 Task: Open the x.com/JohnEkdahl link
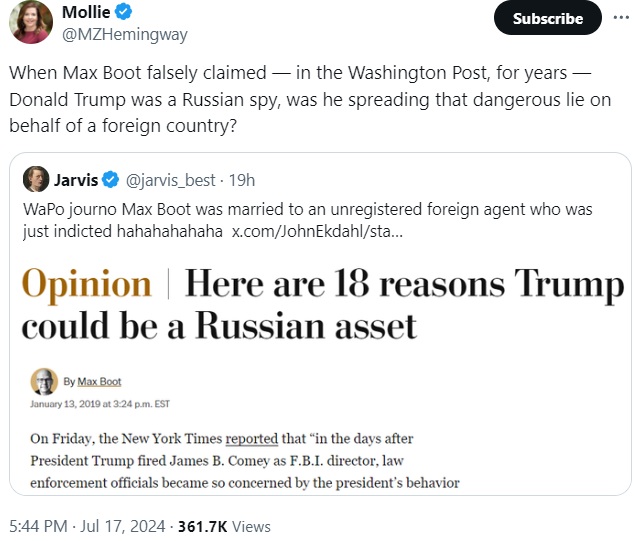tap(317, 231)
